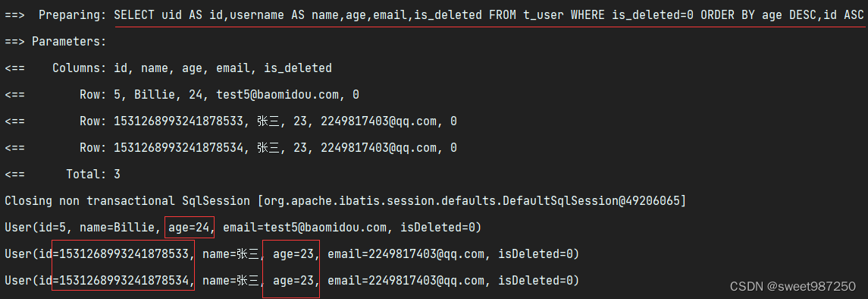Click the Closing non transactional SqlSession line
Image resolution: width=868 pixels, height=299 pixels.
345,201
